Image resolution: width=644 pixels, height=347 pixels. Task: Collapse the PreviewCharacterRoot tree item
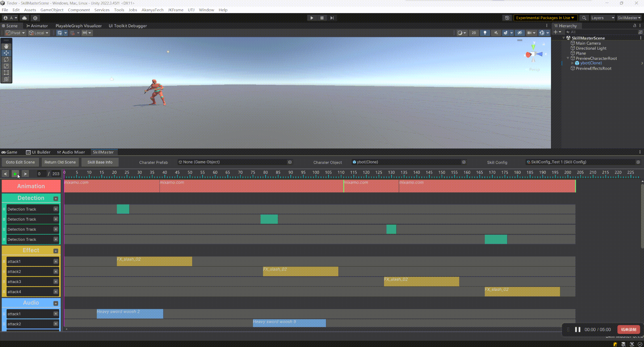(x=568, y=58)
